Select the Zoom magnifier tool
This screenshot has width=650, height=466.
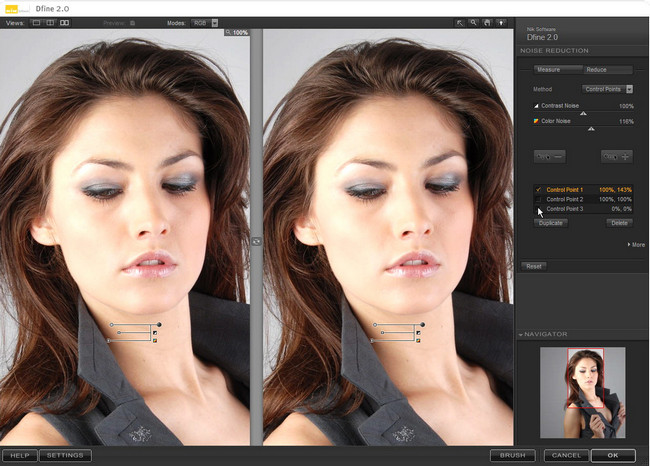[475, 22]
